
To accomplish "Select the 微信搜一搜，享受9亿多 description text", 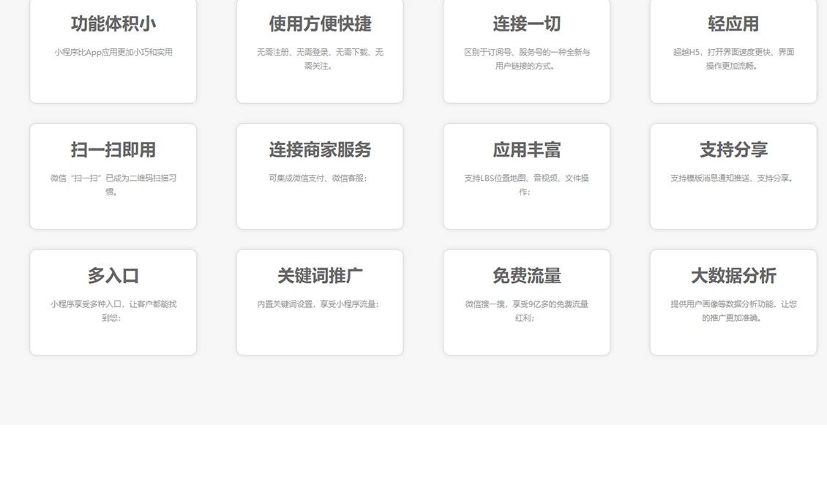I will click(526, 311).
